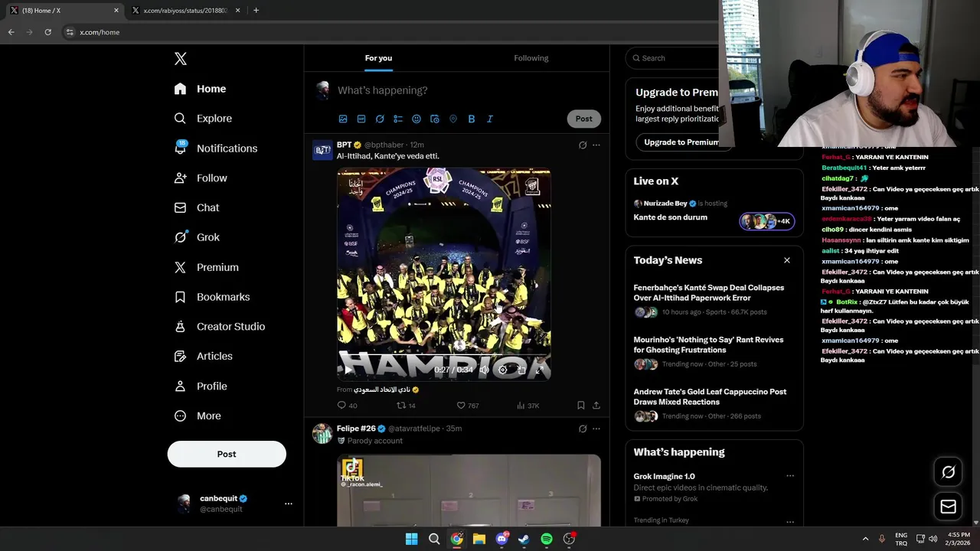Switch to the For you tab
Screen dimensions: 980x551
coord(378,58)
